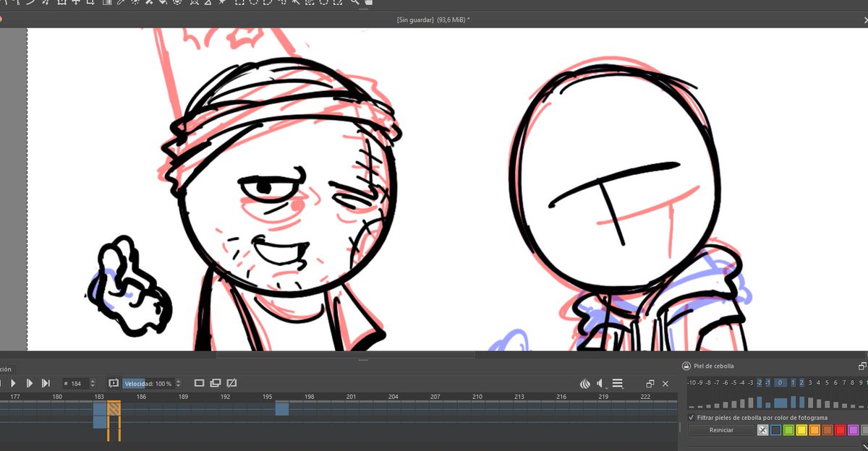Adjust the opacity bar under onion frame -2
Viewport: 868px width, 451px height.
(x=759, y=403)
